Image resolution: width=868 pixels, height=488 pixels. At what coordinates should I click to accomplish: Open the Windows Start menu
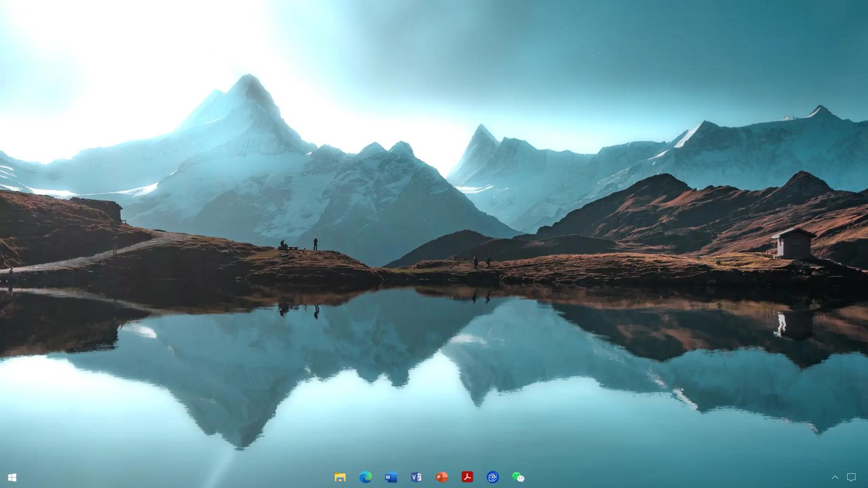point(12,478)
